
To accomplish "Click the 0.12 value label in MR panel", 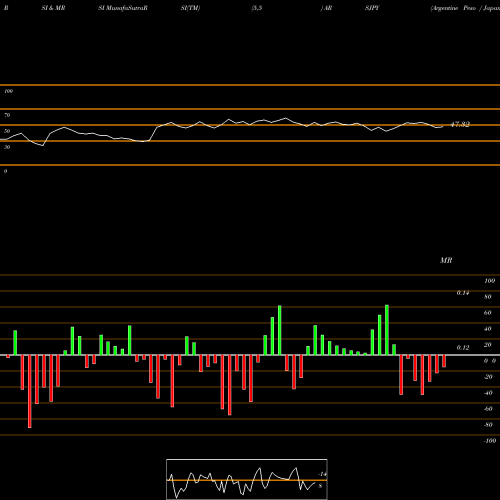I will pos(463,347).
